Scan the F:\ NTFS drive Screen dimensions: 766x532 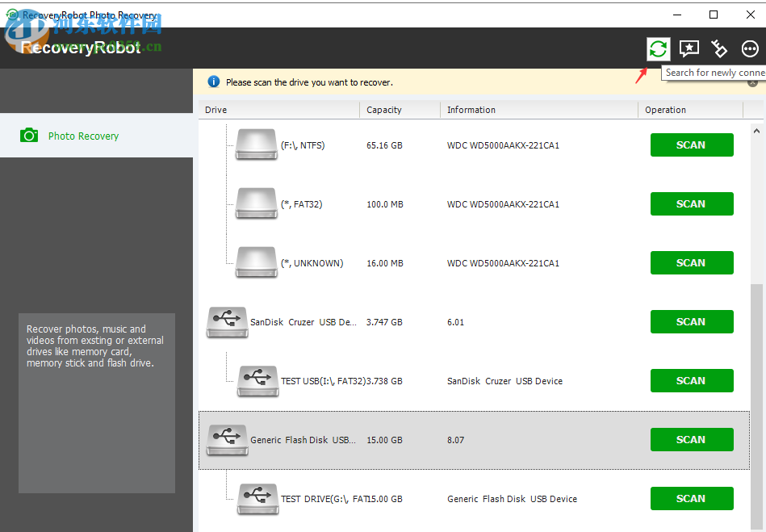pos(692,145)
